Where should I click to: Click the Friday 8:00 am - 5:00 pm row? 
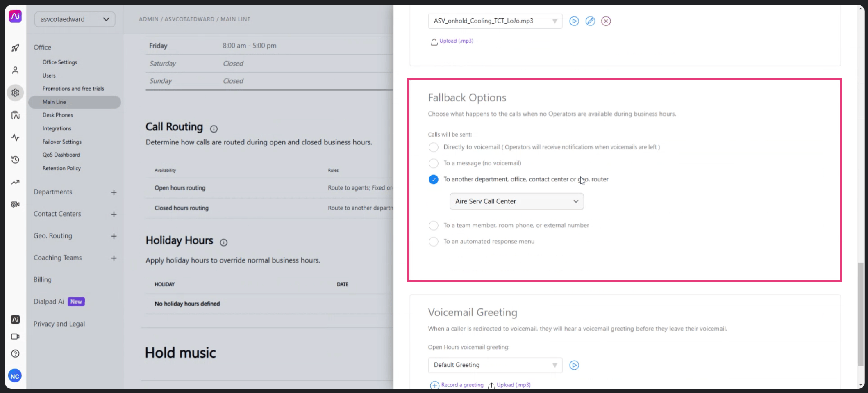click(x=269, y=46)
